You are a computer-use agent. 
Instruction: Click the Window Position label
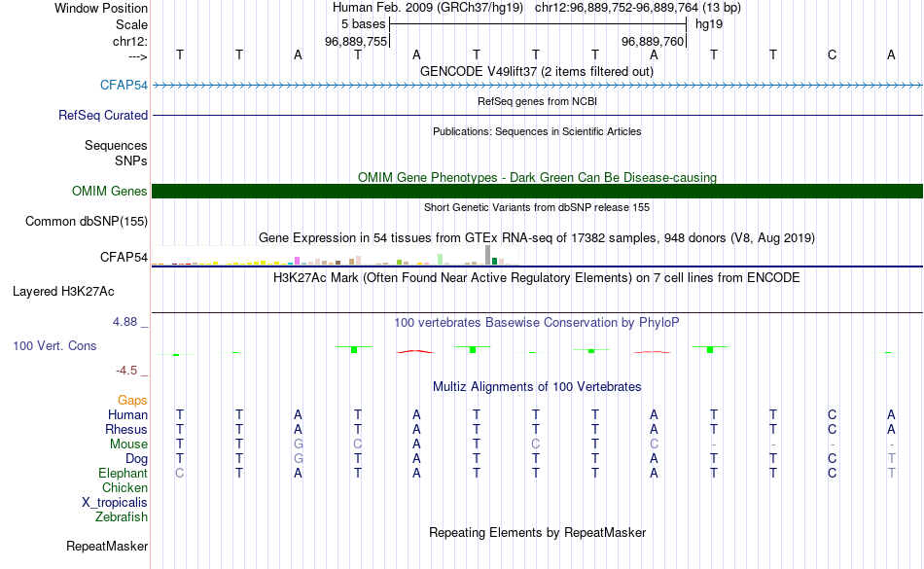[x=101, y=8]
